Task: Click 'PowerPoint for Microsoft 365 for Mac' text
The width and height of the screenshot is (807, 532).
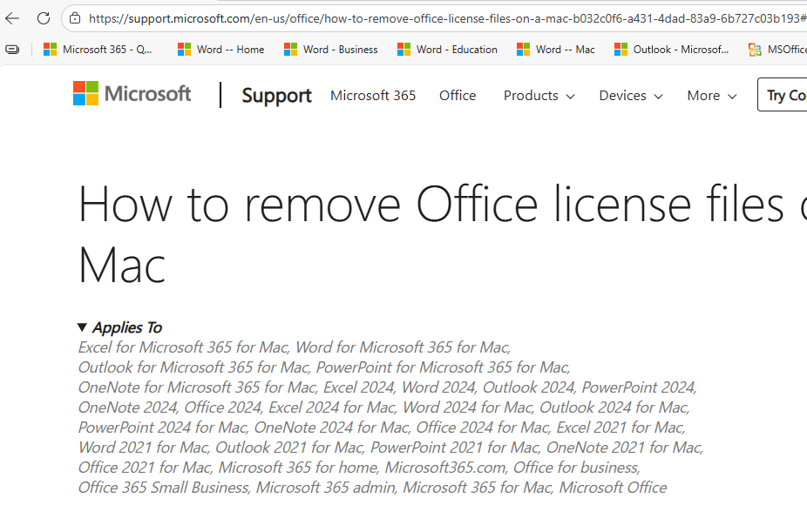Action: [442, 367]
